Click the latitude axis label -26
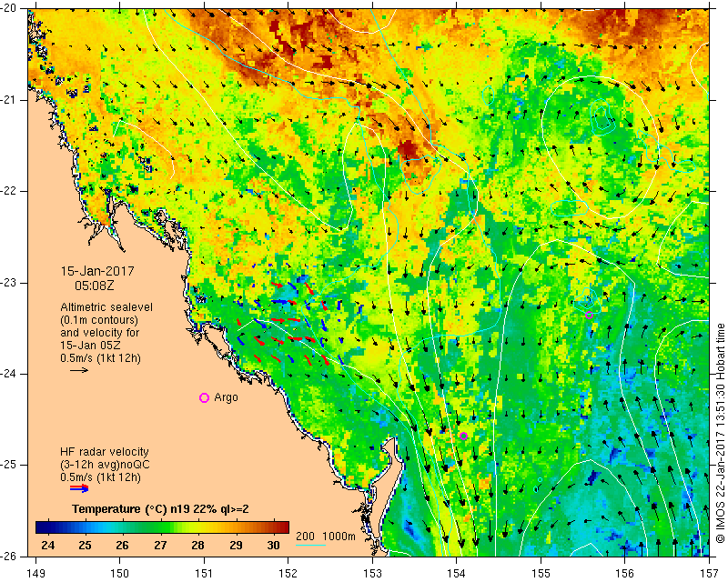Viewport: 728px width, 582px height. tap(8, 556)
